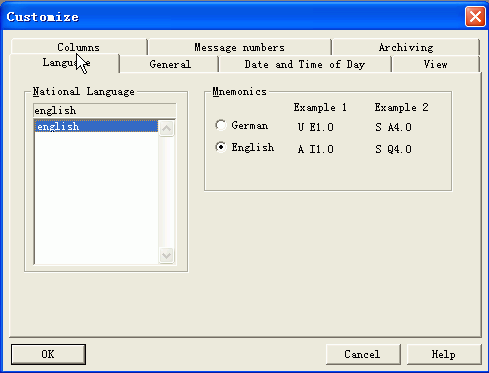Viewport: 489px width, 373px height.
Task: Close the Customize dialog window
Action: click(x=475, y=17)
